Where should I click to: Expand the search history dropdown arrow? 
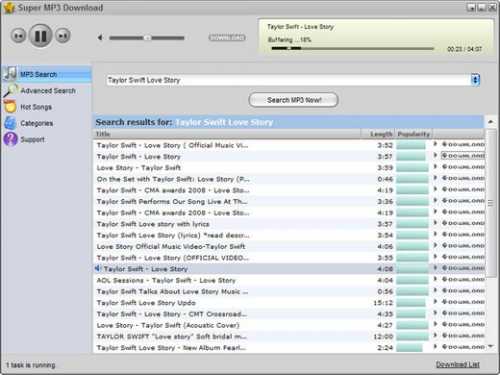[475, 80]
